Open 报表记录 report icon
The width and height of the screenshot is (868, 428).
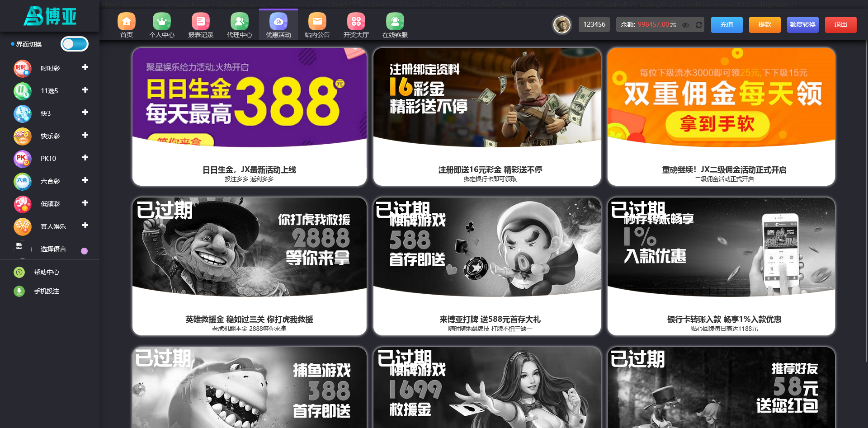point(201,21)
